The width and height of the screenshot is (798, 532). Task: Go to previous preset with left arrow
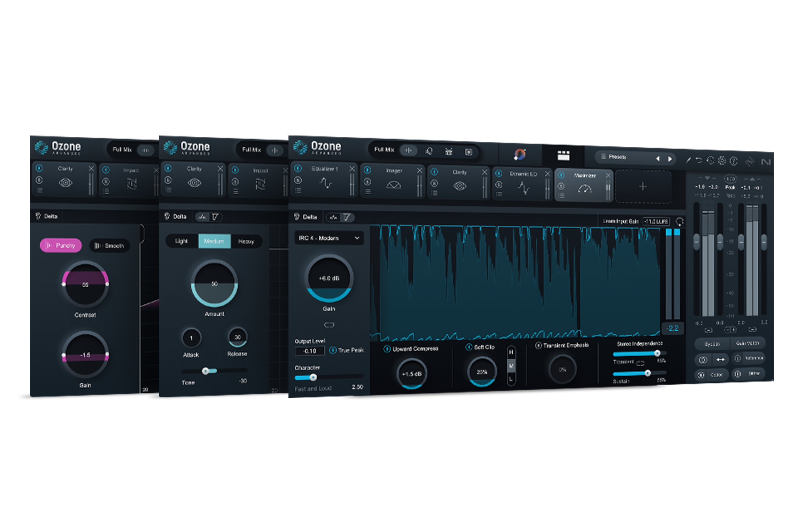pyautogui.click(x=658, y=158)
